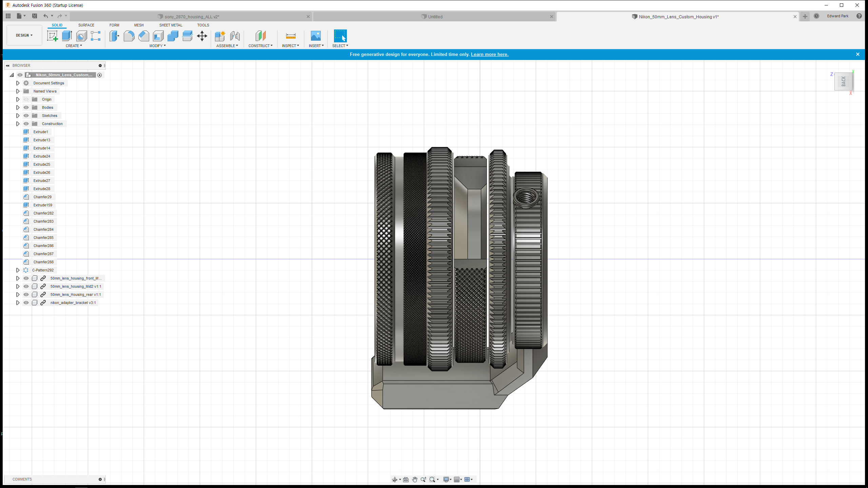Open the MODIFY menu label
This screenshot has height=488, width=868.
coord(157,46)
